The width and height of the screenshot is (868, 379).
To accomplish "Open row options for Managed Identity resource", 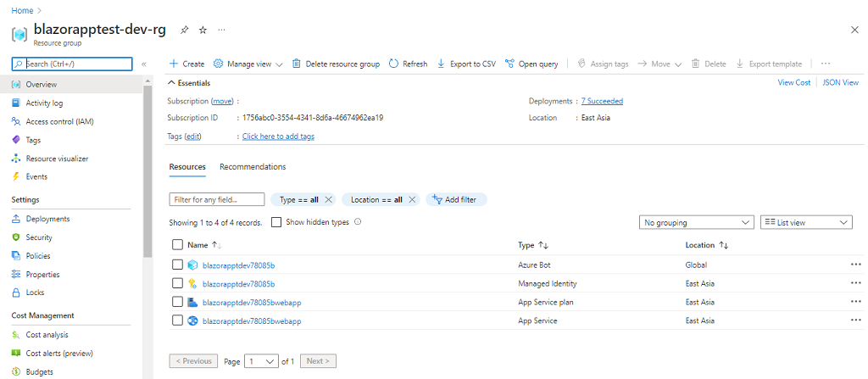I will tap(856, 282).
